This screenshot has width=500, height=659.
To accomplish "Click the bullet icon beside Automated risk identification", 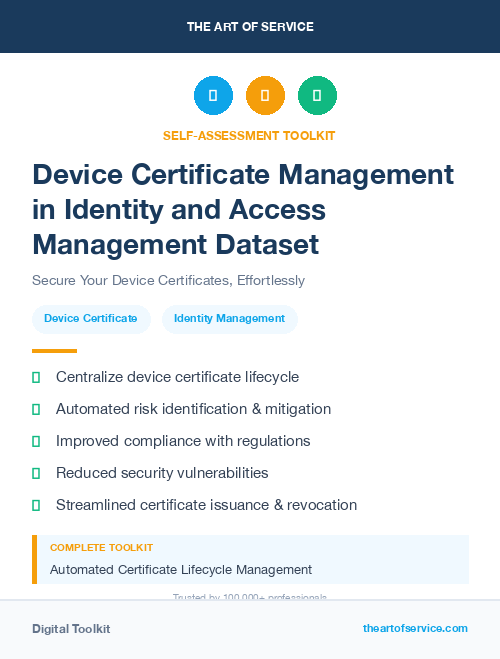I will 36,409.
